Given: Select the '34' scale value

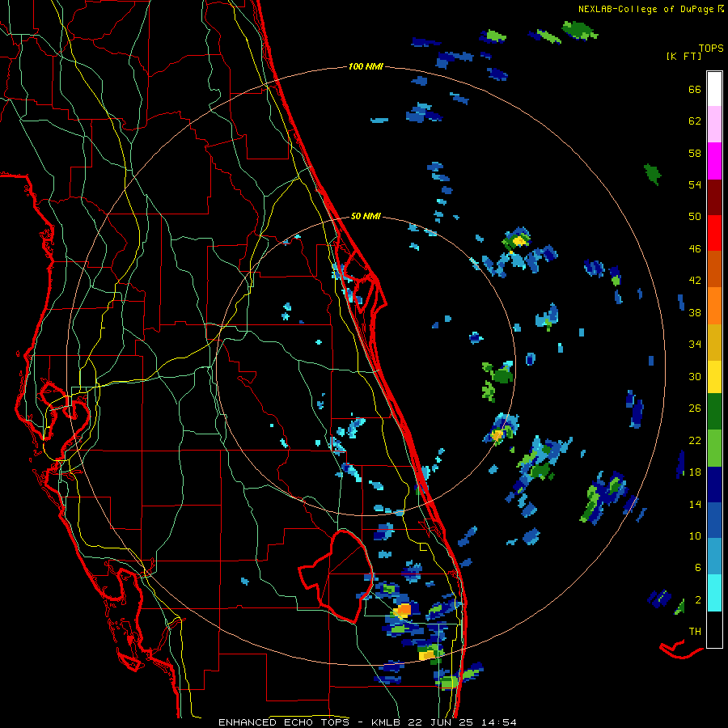Looking at the screenshot, I should [x=695, y=345].
